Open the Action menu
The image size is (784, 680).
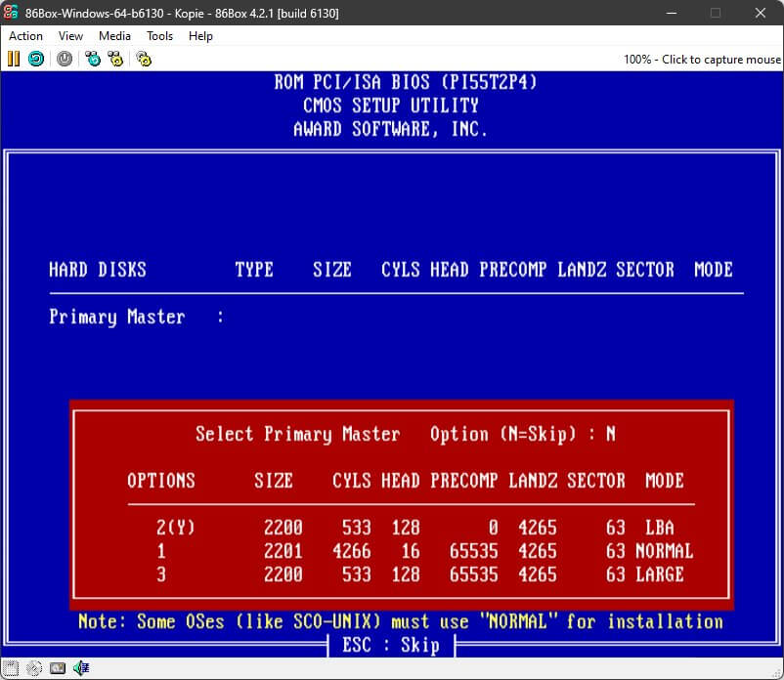pyautogui.click(x=26, y=36)
